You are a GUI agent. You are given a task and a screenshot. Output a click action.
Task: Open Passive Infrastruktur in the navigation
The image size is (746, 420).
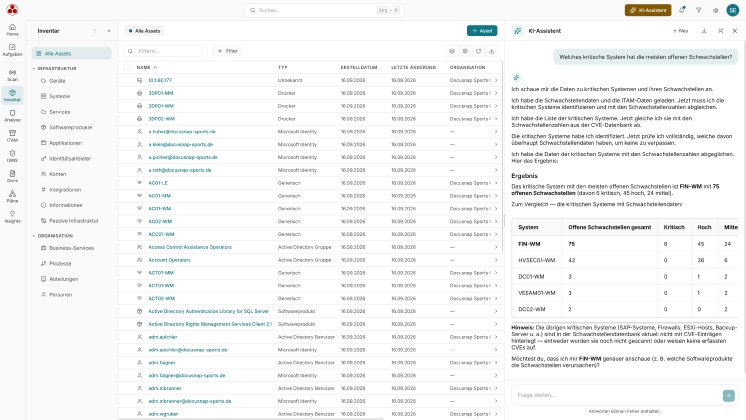point(71,221)
